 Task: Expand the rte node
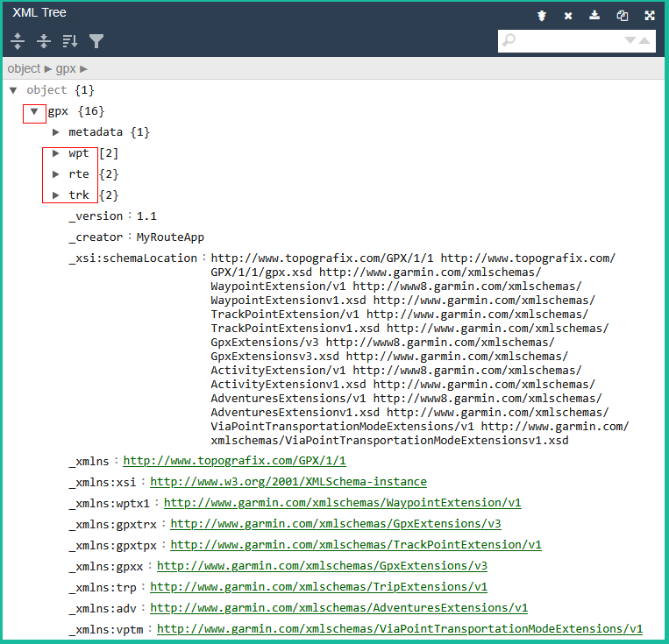56,174
